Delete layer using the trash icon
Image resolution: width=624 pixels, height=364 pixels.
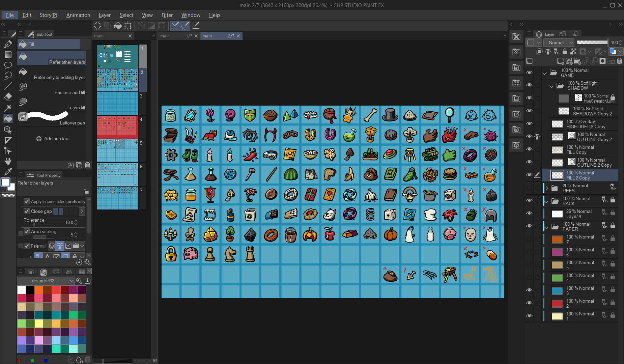point(619,61)
